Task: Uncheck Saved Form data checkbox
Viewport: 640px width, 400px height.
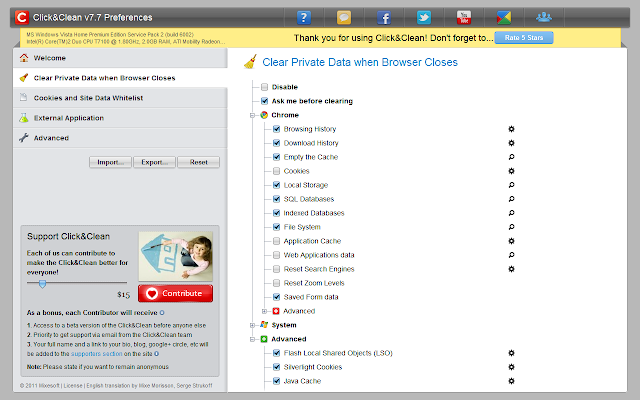Action: 276,297
